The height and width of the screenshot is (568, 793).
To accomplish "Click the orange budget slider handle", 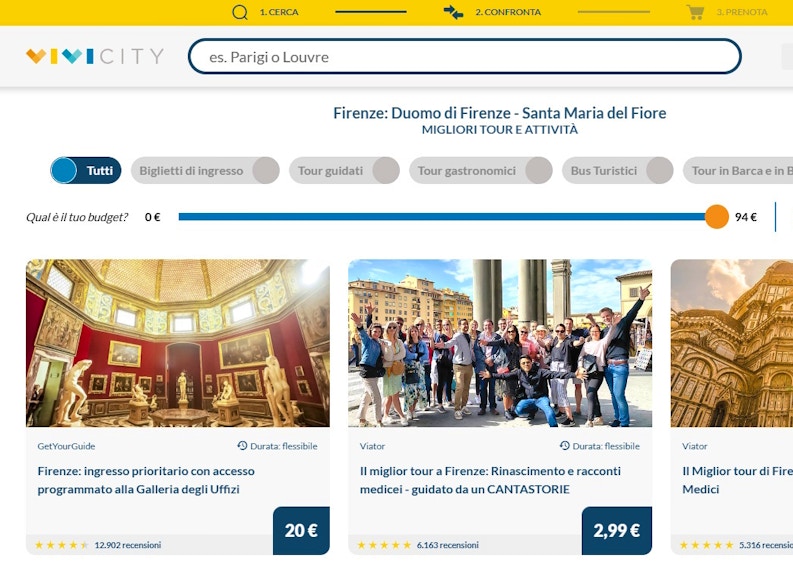I will 716,217.
